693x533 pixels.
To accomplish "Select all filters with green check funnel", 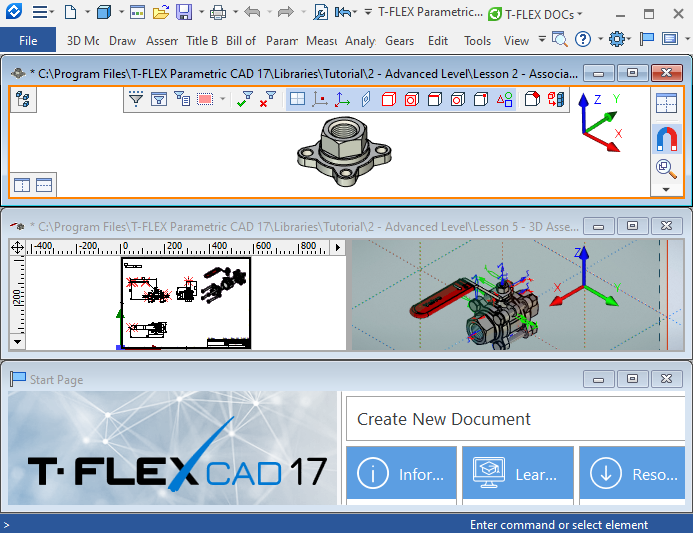I will coord(244,99).
